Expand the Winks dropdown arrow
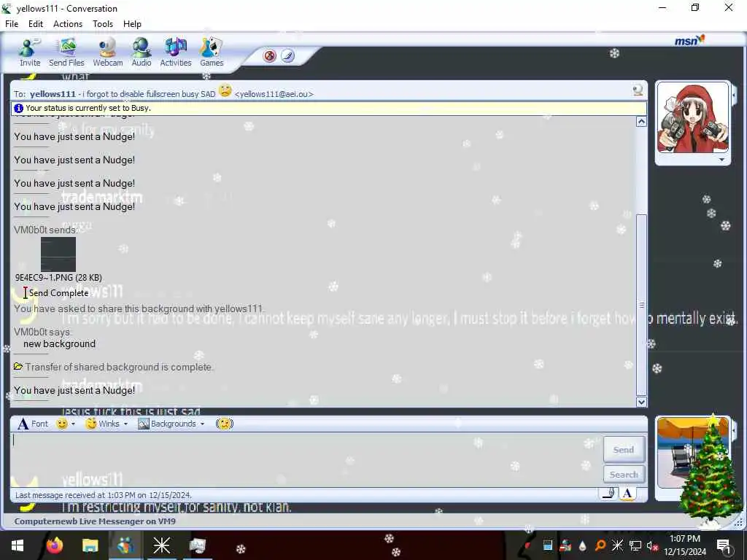The image size is (747, 560). coord(125,424)
